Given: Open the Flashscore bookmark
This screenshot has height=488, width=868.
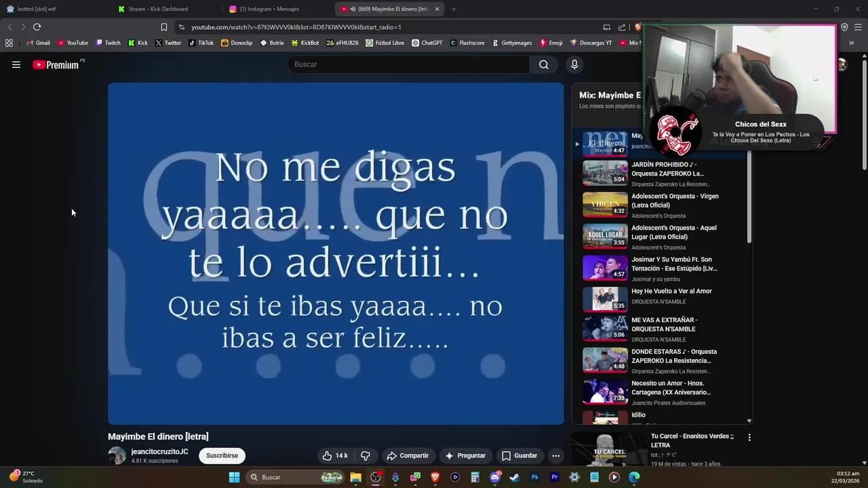Looking at the screenshot, I should [x=467, y=43].
